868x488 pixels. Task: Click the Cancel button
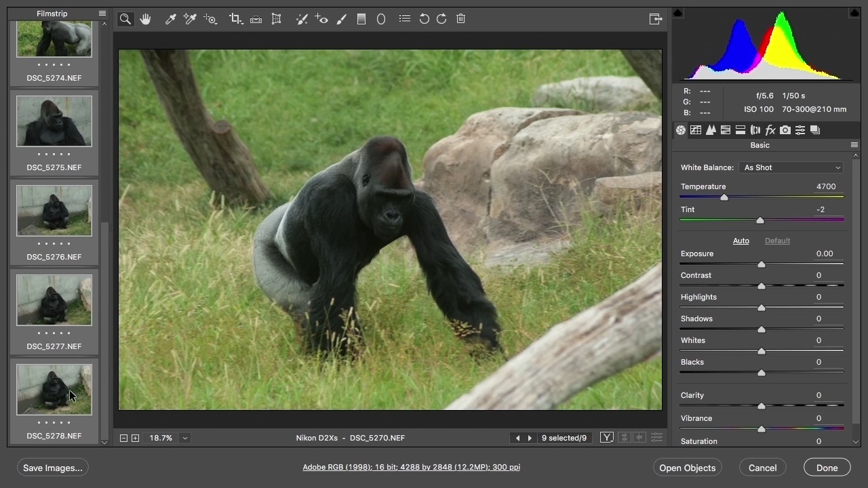click(762, 468)
